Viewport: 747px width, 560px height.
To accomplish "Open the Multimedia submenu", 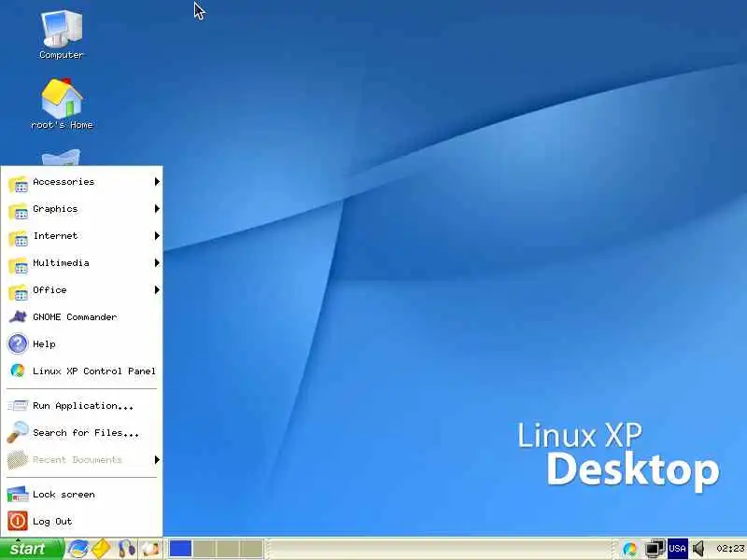I will tap(82, 263).
